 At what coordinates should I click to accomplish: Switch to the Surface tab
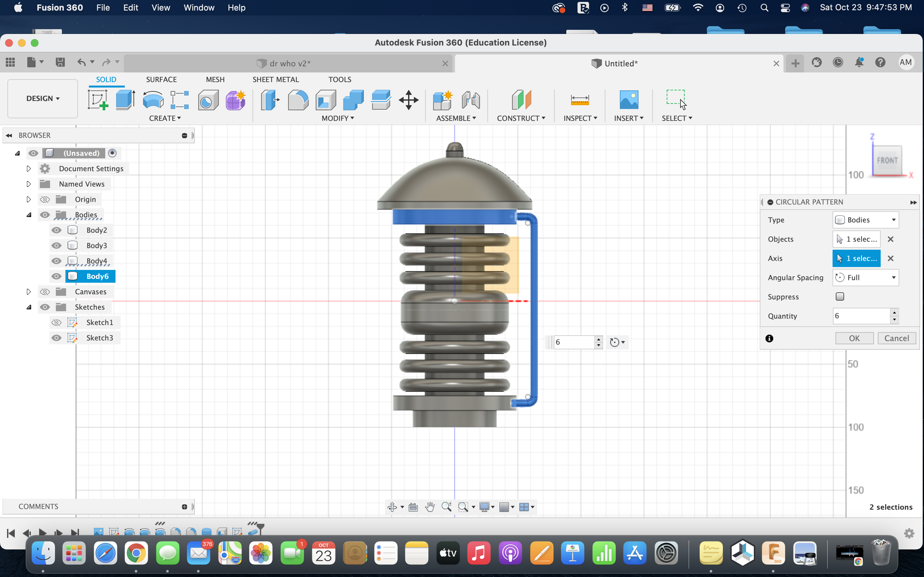coord(161,79)
